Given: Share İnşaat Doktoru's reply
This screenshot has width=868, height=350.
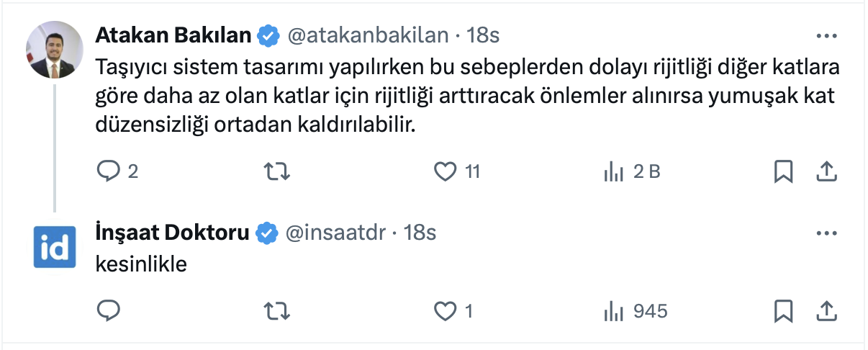Looking at the screenshot, I should click(826, 310).
